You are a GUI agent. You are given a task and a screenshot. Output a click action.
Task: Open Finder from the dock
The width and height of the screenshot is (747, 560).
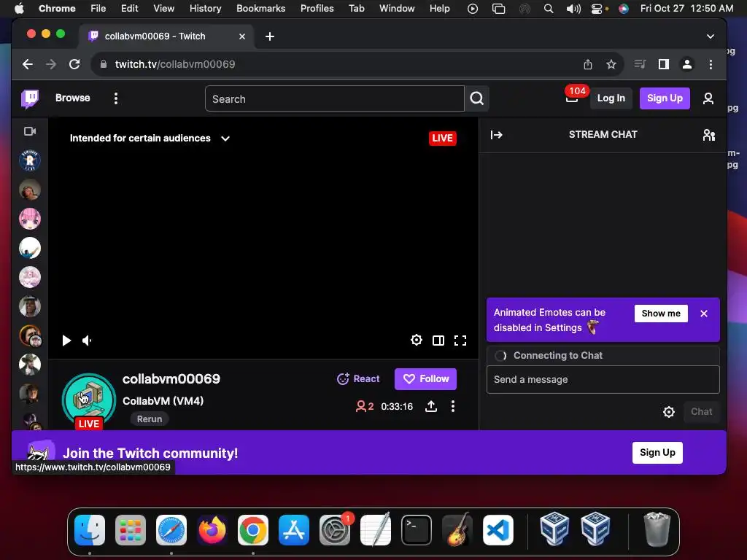coord(90,530)
